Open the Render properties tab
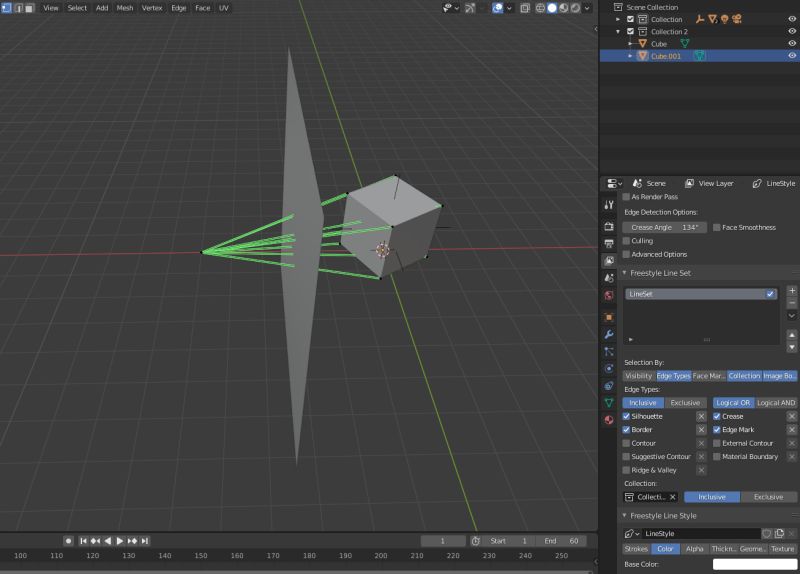This screenshot has width=800, height=574. pos(609,226)
